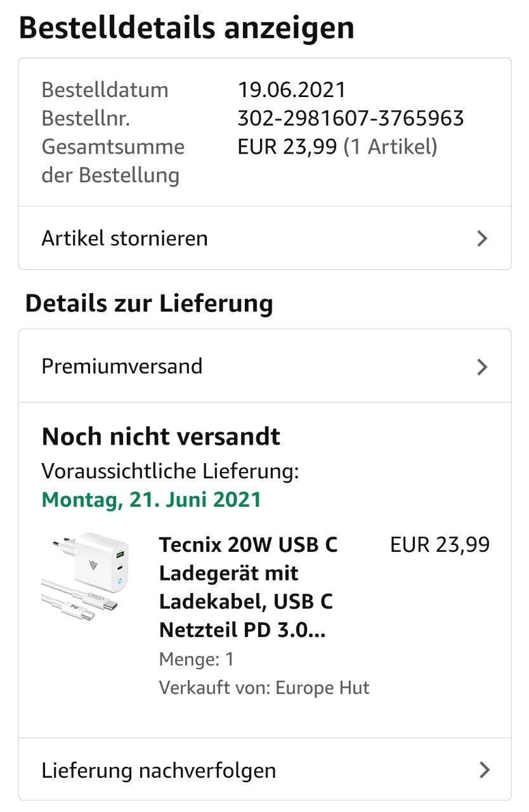Viewport: 529px width, 812px height.
Task: Click the seller name Europe Hut
Action: click(x=322, y=688)
